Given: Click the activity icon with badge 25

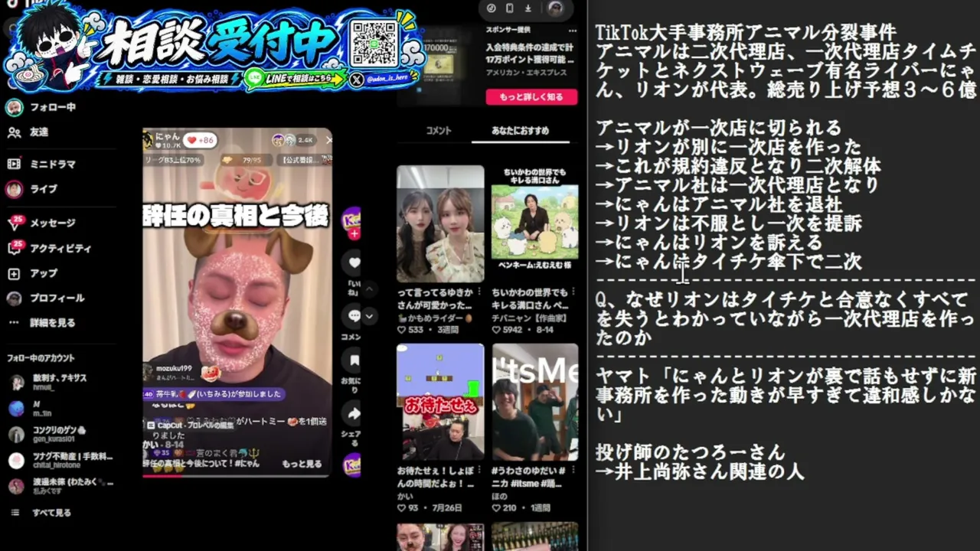Looking at the screenshot, I should [15, 248].
